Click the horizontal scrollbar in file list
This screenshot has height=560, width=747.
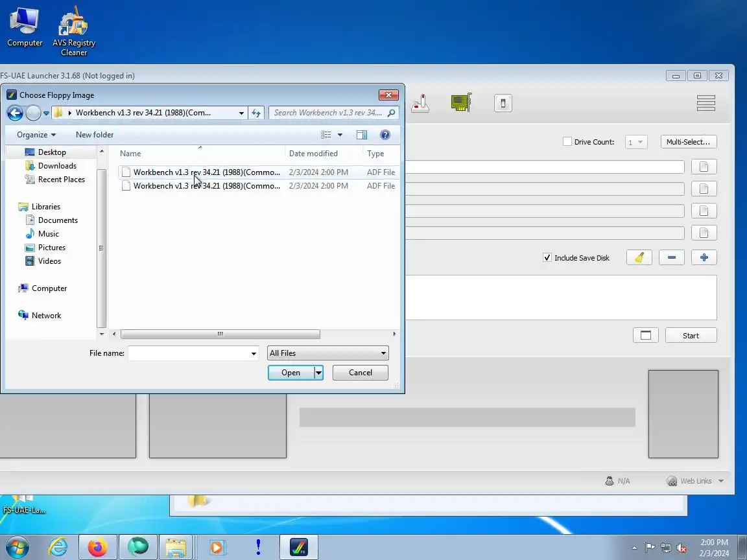click(x=220, y=334)
